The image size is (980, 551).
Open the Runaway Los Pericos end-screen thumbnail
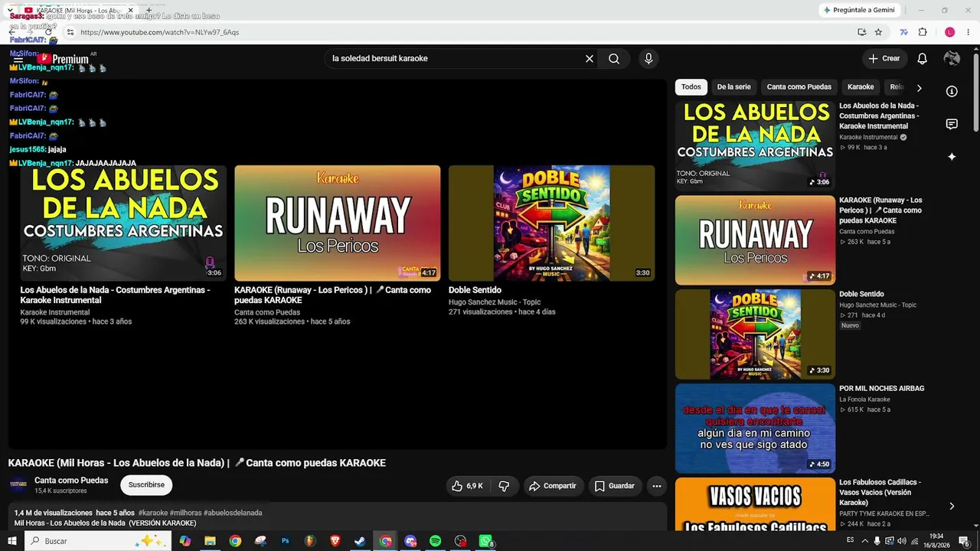[x=338, y=223]
